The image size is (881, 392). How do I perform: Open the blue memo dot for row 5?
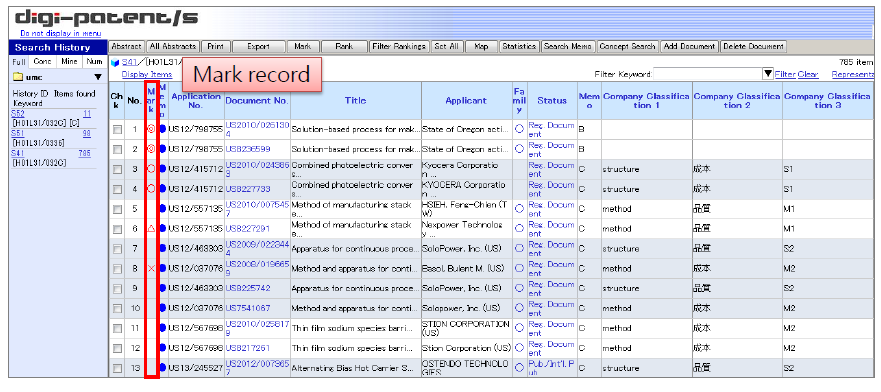coord(163,208)
